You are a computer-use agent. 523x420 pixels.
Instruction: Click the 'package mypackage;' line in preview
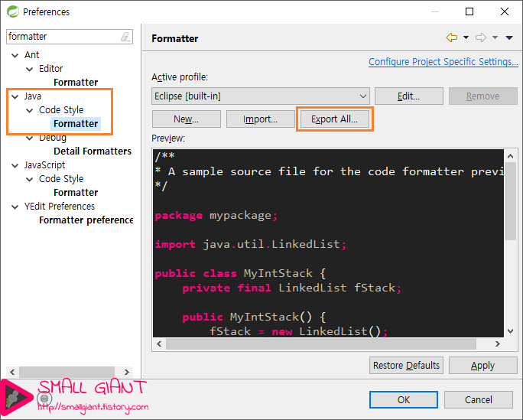(x=216, y=216)
